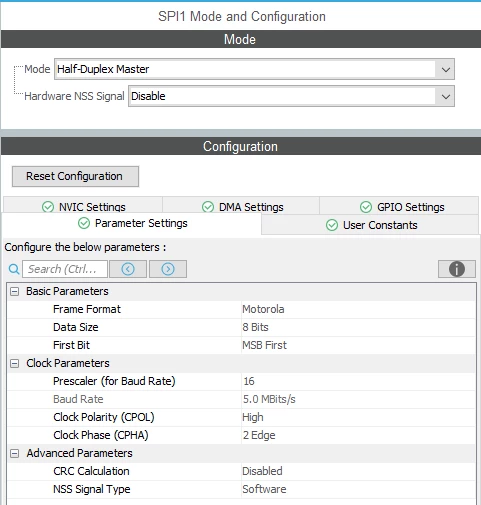Collapse the Basic Parameters section
The width and height of the screenshot is (481, 505).
point(14,292)
